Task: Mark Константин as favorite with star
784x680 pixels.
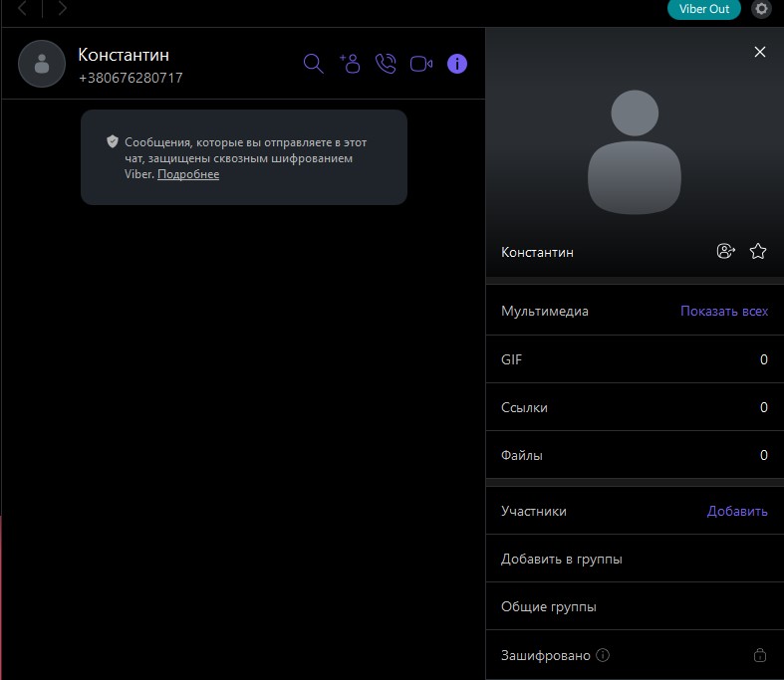Action: (758, 252)
